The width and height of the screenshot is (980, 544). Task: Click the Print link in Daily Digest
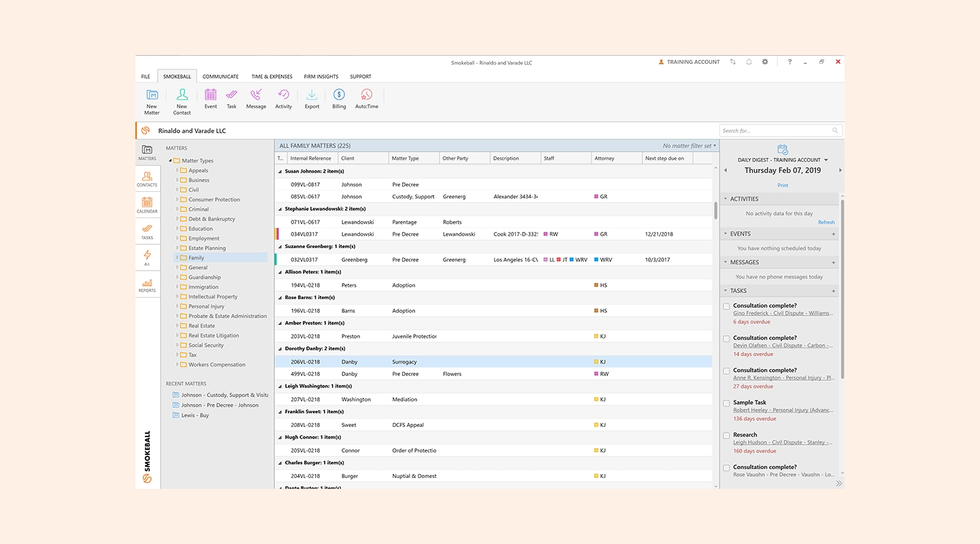pos(783,185)
